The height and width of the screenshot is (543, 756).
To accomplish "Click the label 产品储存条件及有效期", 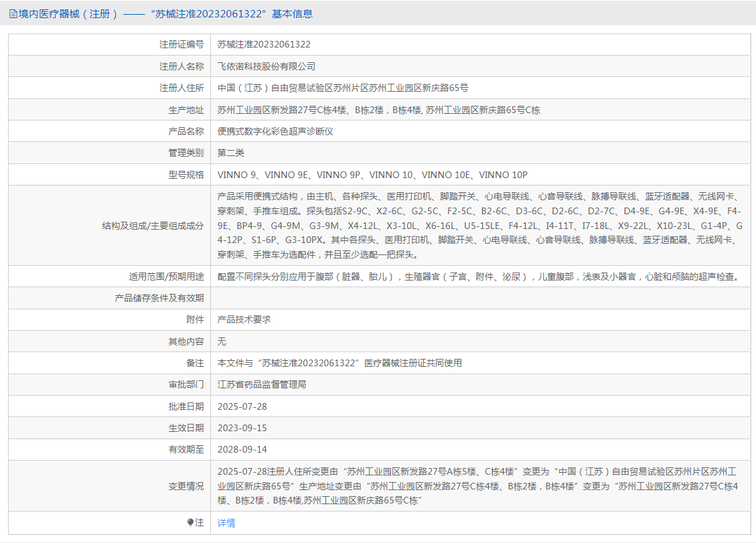I will pyautogui.click(x=159, y=298).
